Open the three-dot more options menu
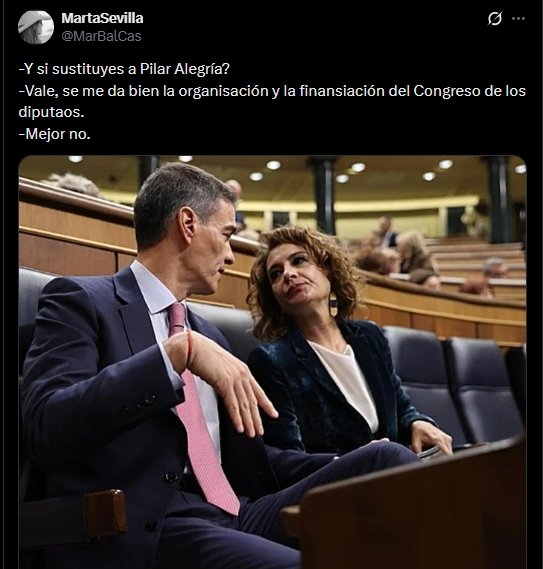 coord(518,18)
